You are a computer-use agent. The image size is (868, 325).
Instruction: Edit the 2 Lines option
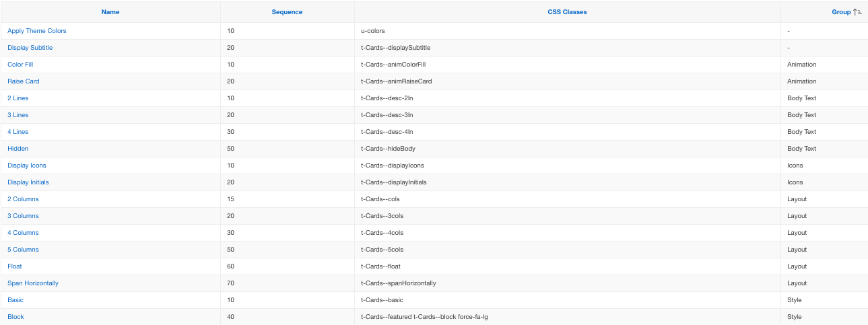coord(18,98)
